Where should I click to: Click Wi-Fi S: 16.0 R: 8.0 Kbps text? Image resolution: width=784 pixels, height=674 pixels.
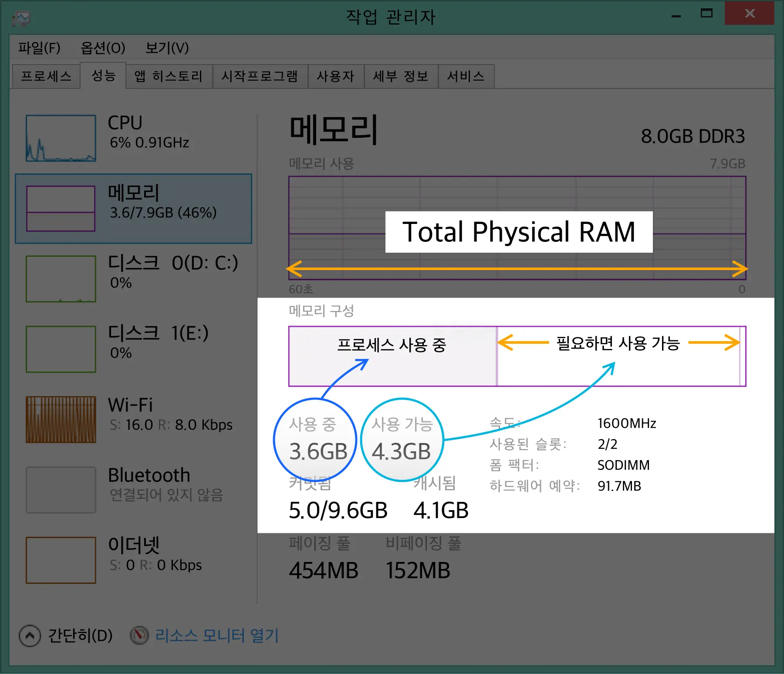pyautogui.click(x=171, y=424)
